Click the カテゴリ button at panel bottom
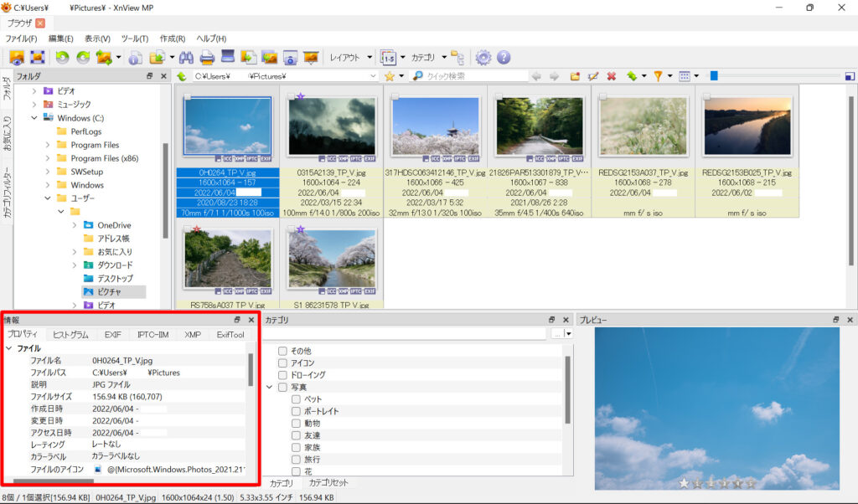 pyautogui.click(x=282, y=483)
